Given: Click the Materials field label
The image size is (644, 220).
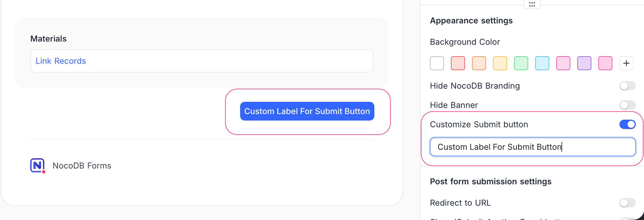Looking at the screenshot, I should [x=48, y=38].
